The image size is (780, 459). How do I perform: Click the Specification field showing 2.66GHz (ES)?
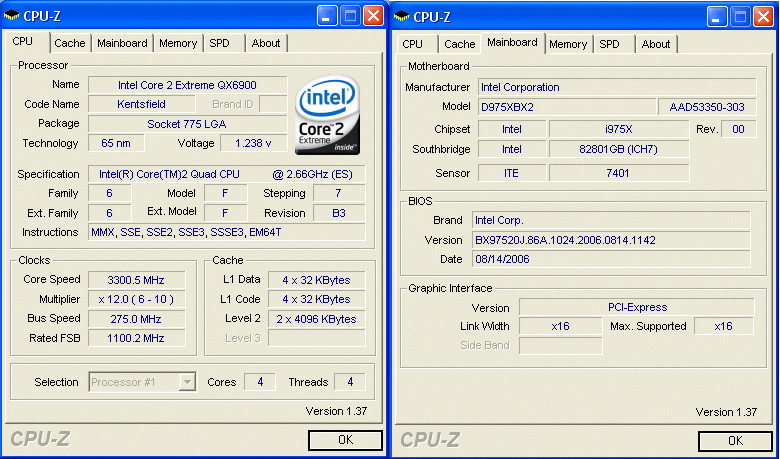(x=226, y=175)
